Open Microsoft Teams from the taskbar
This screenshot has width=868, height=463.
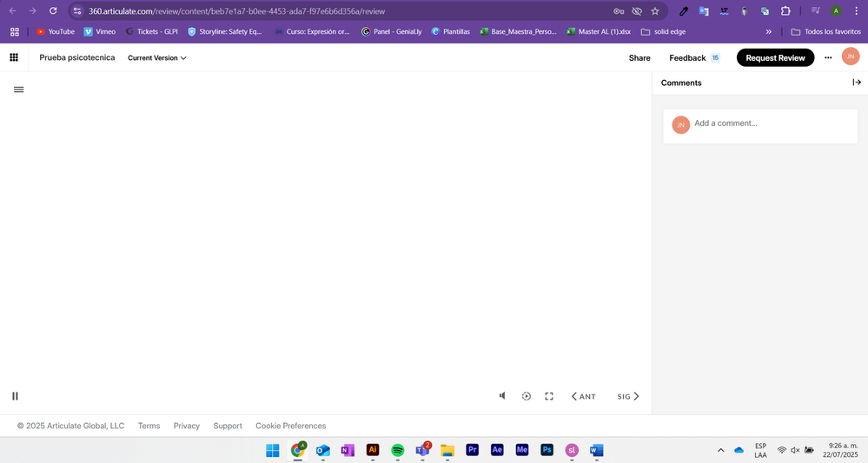click(422, 450)
